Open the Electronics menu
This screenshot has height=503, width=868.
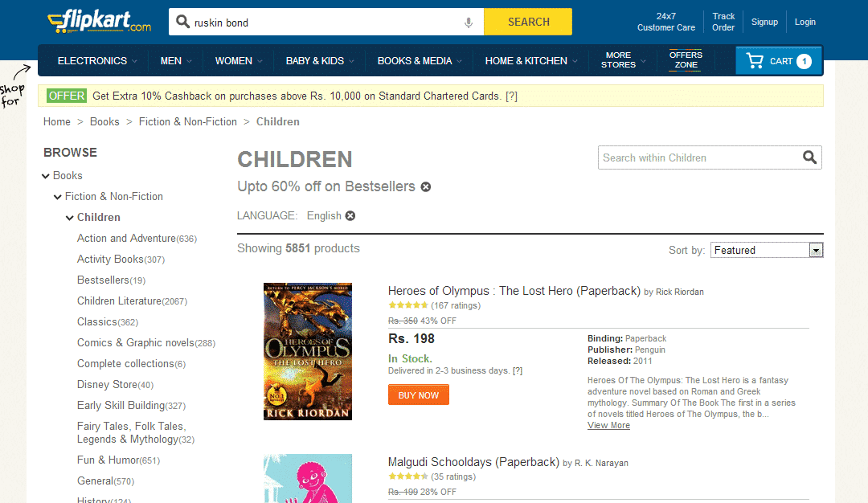pyautogui.click(x=97, y=61)
